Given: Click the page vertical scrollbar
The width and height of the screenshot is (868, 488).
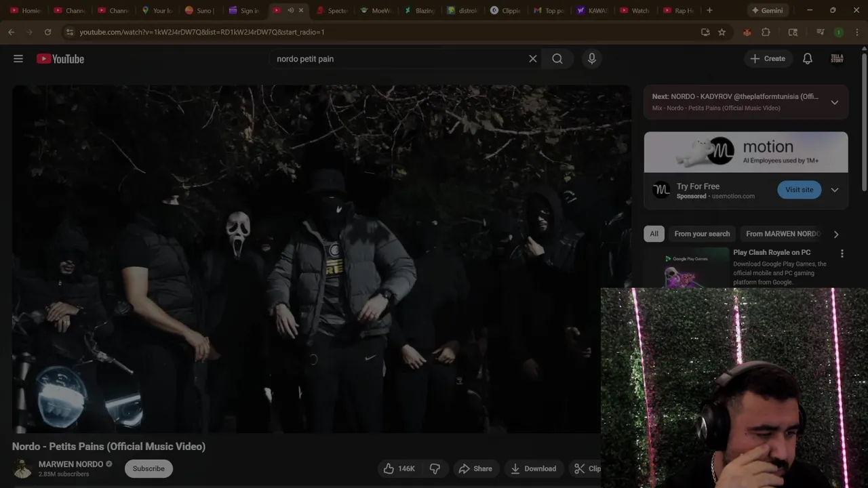Looking at the screenshot, I should click(x=864, y=122).
